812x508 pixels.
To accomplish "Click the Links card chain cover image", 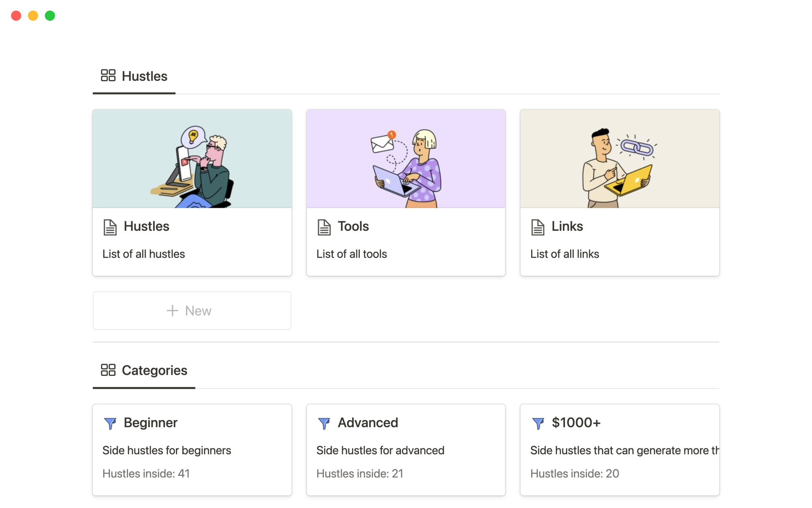I will (x=620, y=159).
